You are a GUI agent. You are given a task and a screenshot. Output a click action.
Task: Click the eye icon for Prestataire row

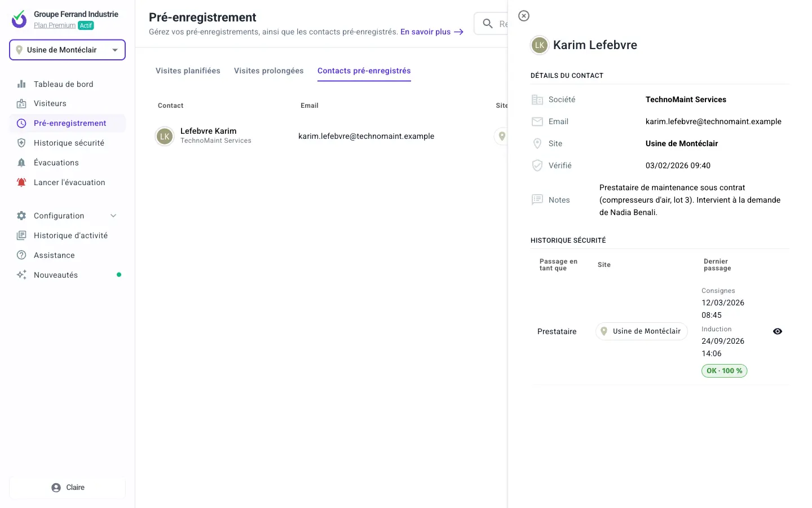click(x=778, y=331)
